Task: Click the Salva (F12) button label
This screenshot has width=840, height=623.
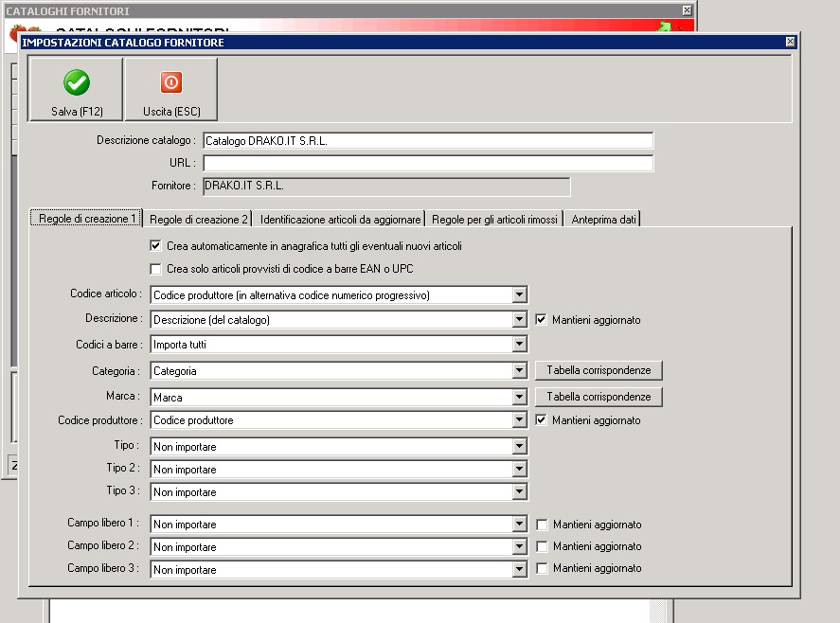Action: (77, 112)
